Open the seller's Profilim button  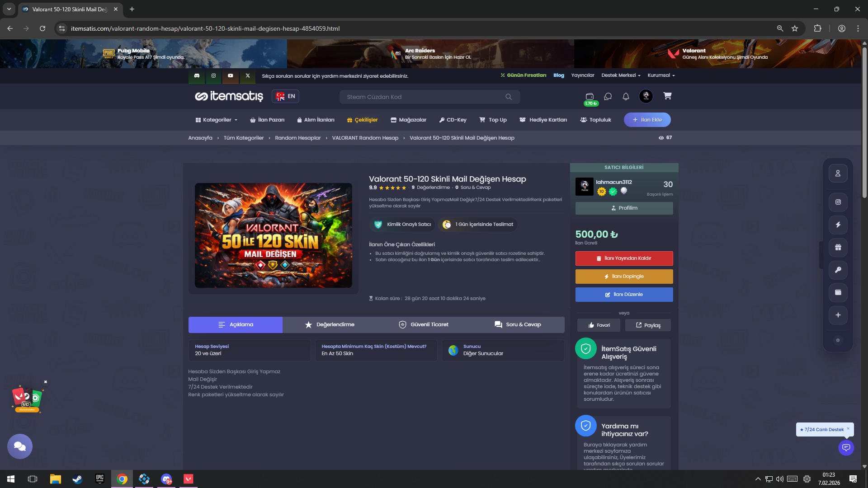click(x=624, y=208)
